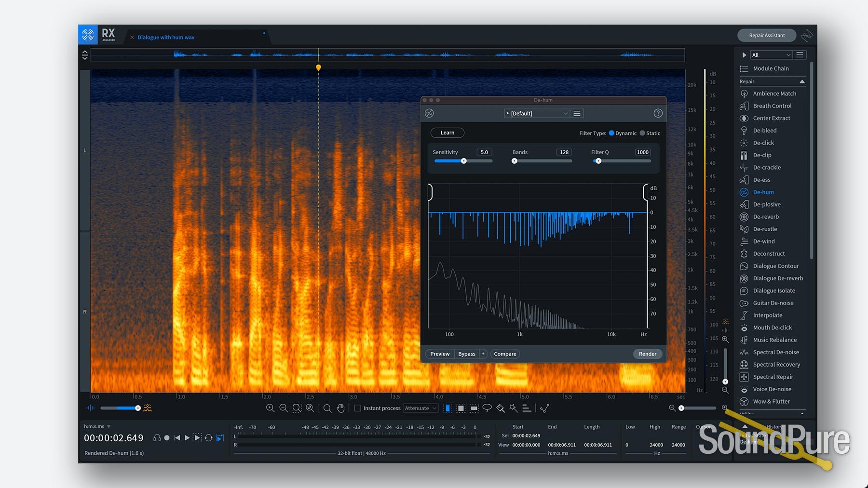Image resolution: width=868 pixels, height=488 pixels.
Task: Click the headphones monitor icon
Action: pos(157,438)
